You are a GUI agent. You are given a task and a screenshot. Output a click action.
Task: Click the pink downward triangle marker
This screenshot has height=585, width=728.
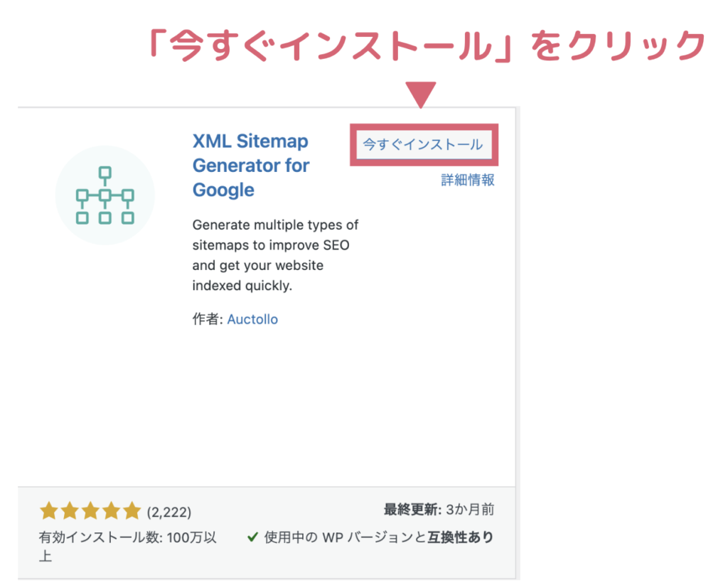[x=421, y=95]
